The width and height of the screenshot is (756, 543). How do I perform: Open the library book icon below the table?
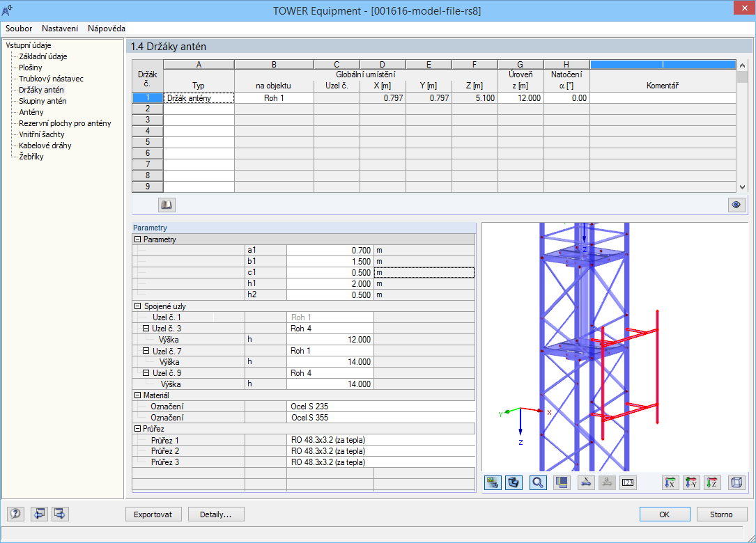167,205
